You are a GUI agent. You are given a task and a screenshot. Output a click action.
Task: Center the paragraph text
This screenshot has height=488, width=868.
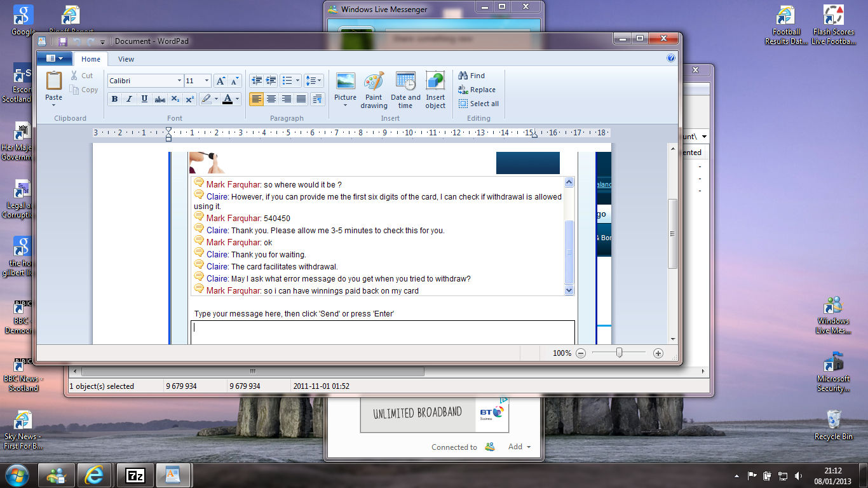tap(271, 99)
